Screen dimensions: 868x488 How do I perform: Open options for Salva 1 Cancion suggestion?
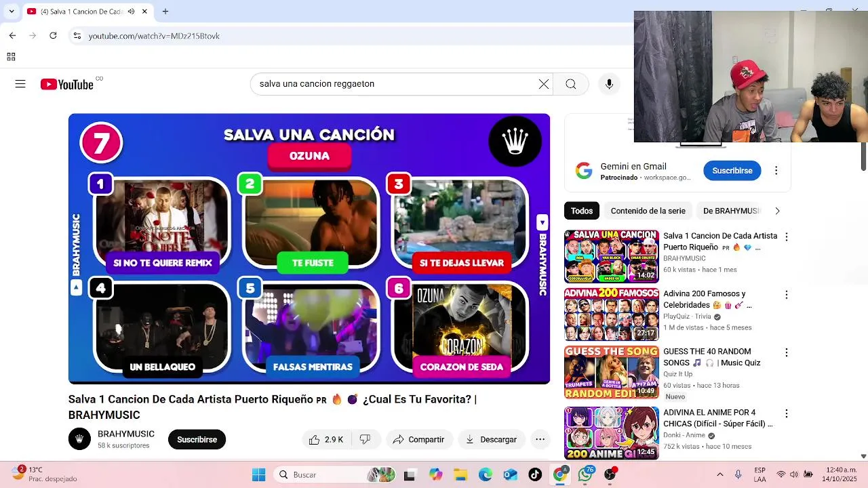[787, 237]
